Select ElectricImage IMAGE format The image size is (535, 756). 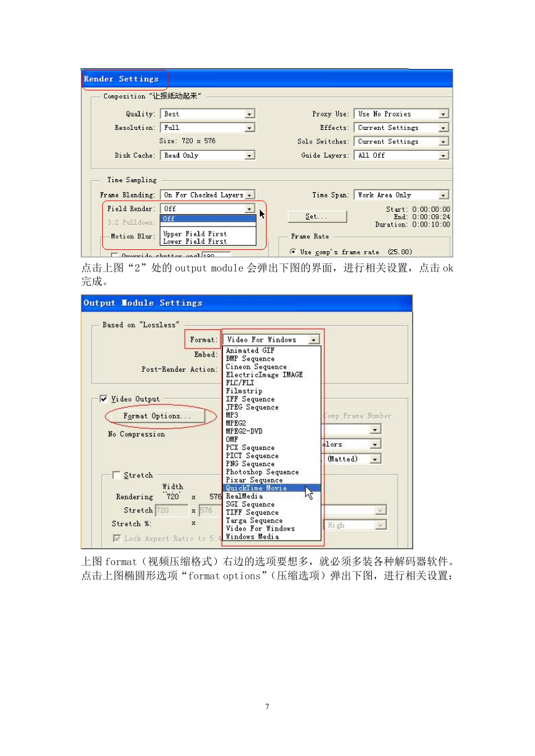[272, 374]
